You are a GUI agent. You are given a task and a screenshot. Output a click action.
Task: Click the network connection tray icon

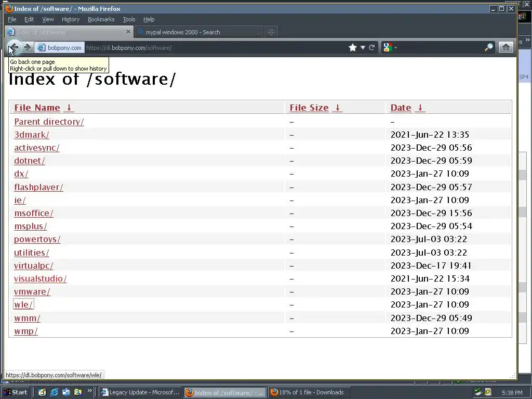(x=478, y=392)
